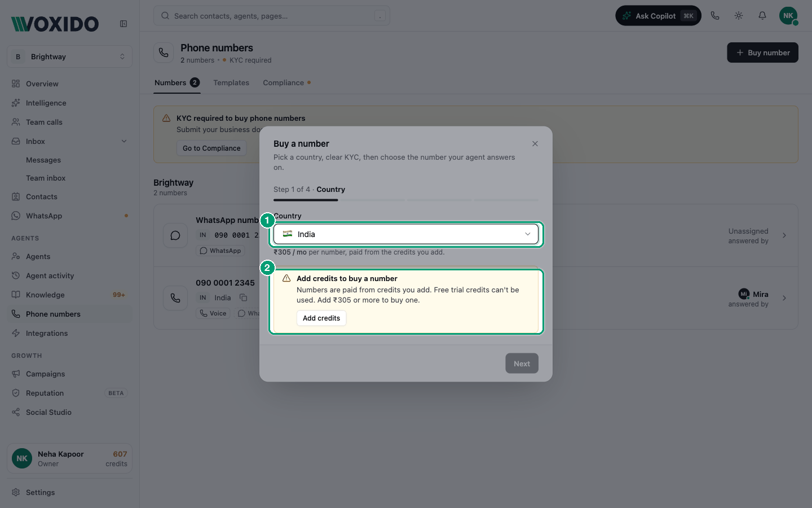Open notifications bell icon
812x508 pixels.
coord(762,16)
